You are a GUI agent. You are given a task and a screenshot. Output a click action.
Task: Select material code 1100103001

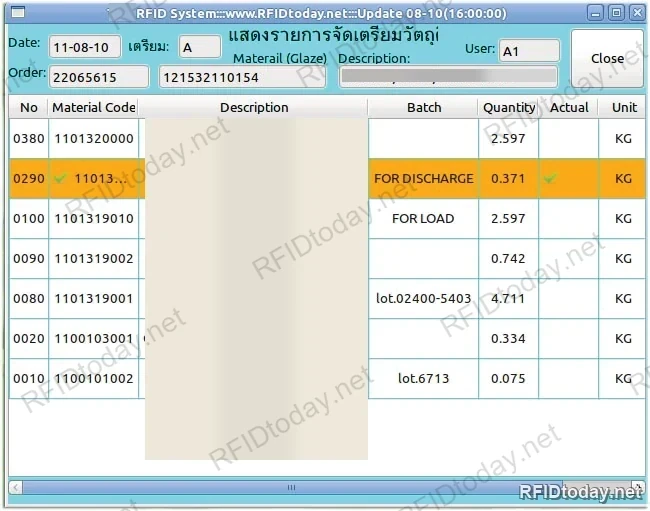coord(94,339)
